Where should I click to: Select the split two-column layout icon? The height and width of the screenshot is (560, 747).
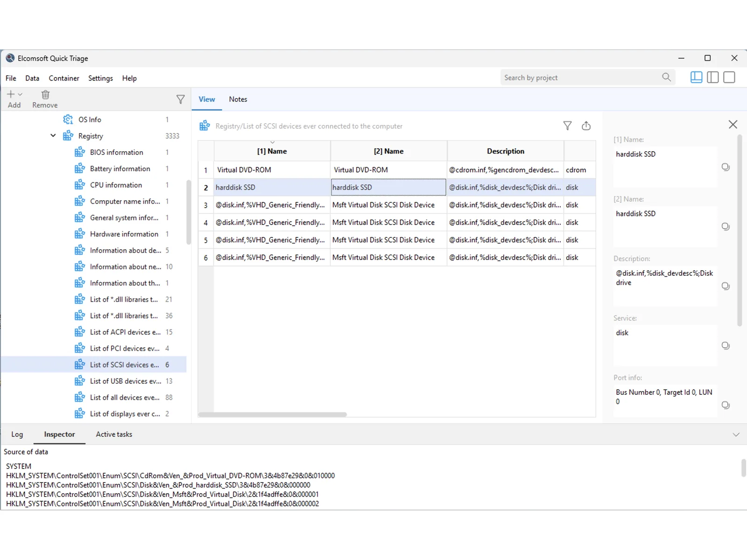[x=712, y=77]
